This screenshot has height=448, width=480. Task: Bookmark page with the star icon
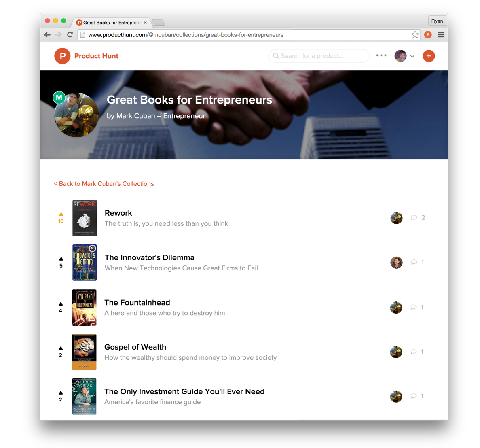[415, 35]
